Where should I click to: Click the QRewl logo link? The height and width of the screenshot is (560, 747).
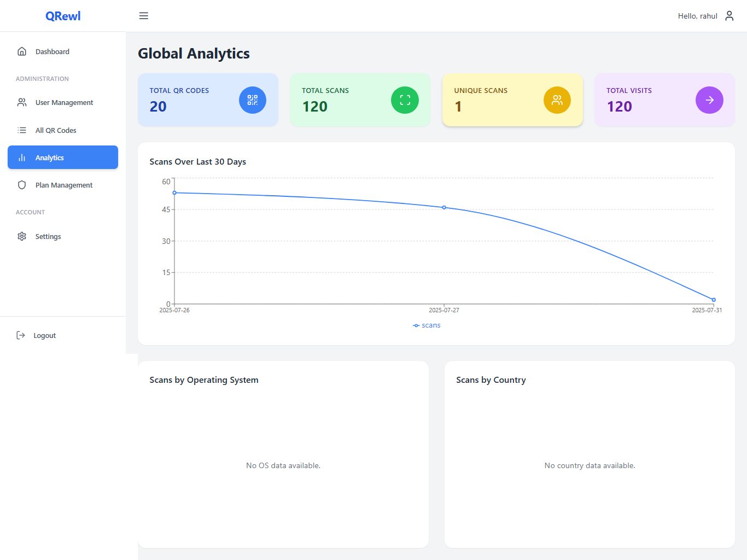[x=63, y=16]
